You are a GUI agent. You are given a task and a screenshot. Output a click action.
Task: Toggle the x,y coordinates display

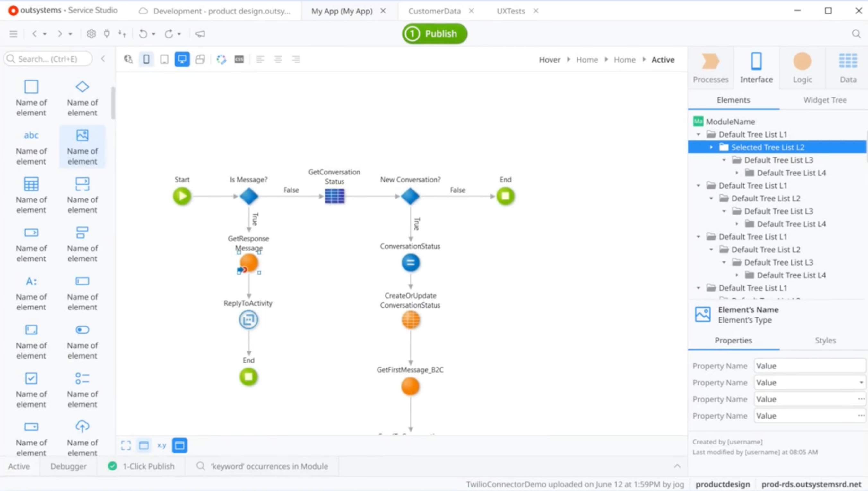coord(162,445)
